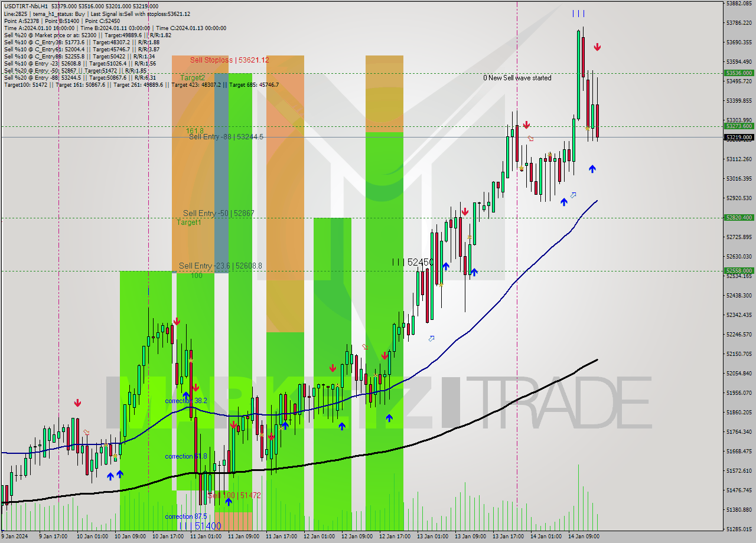This screenshot has height=543, width=756.
Task: Click the 'Sell %20 @ Entry -88: 53244.5' line
Action: [x=80, y=77]
